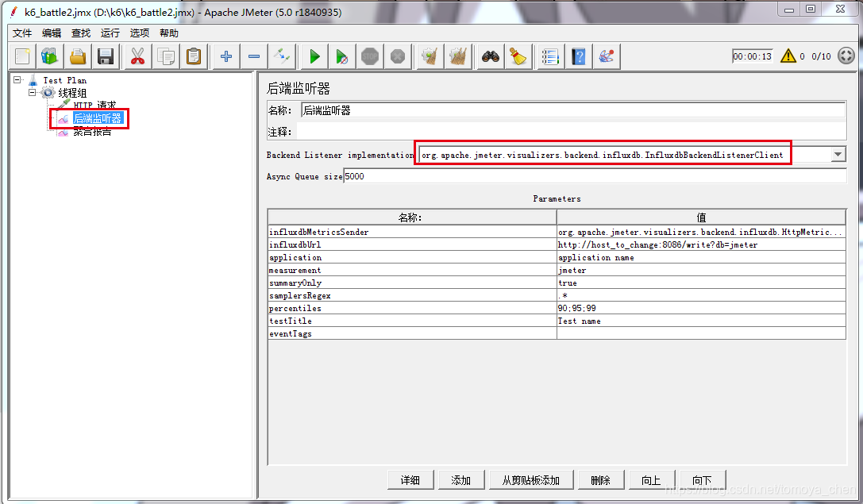This screenshot has height=504, width=863.
Task: Click the application name value cell
Action: click(701, 257)
